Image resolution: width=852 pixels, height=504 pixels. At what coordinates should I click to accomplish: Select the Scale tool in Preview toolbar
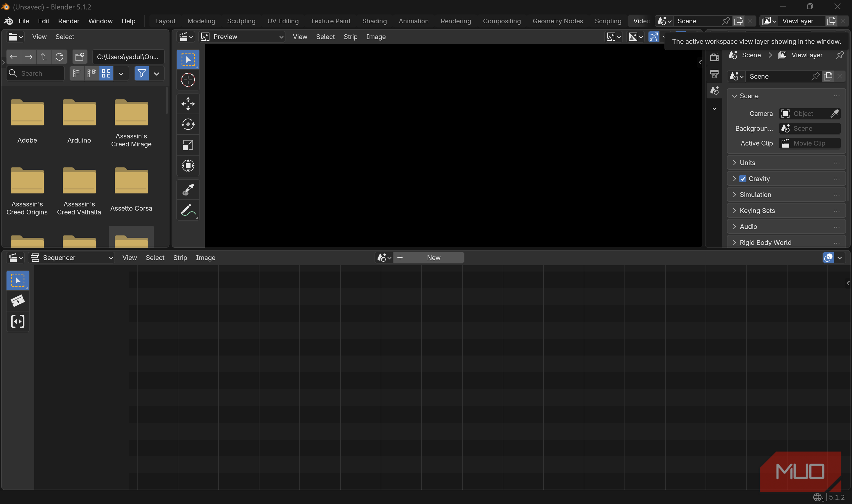coord(188,145)
